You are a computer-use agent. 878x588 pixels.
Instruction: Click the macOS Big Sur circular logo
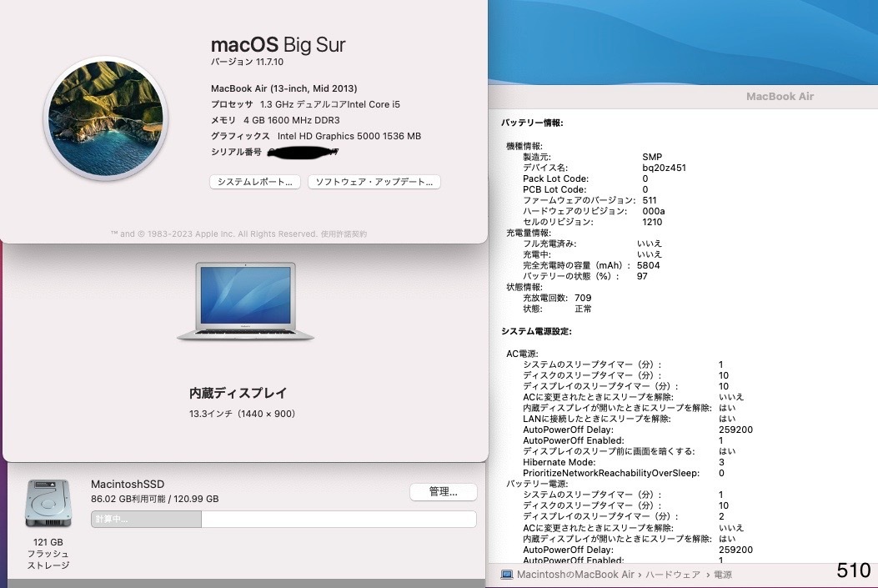tap(106, 118)
